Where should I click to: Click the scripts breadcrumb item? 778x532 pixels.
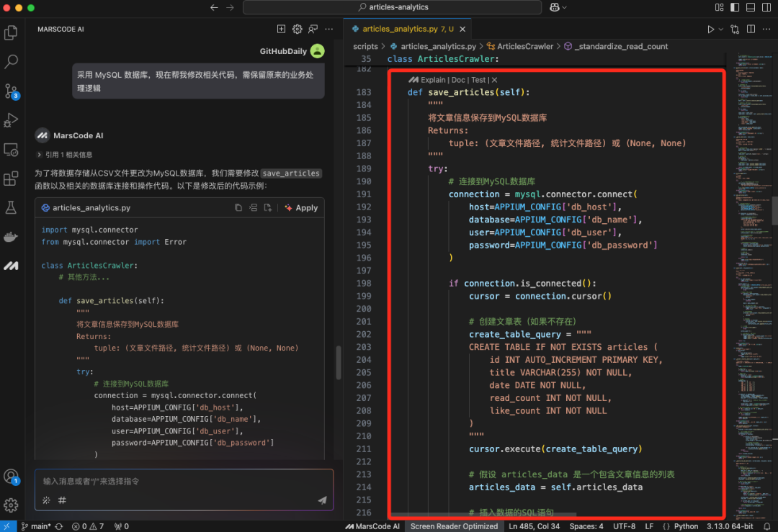365,47
